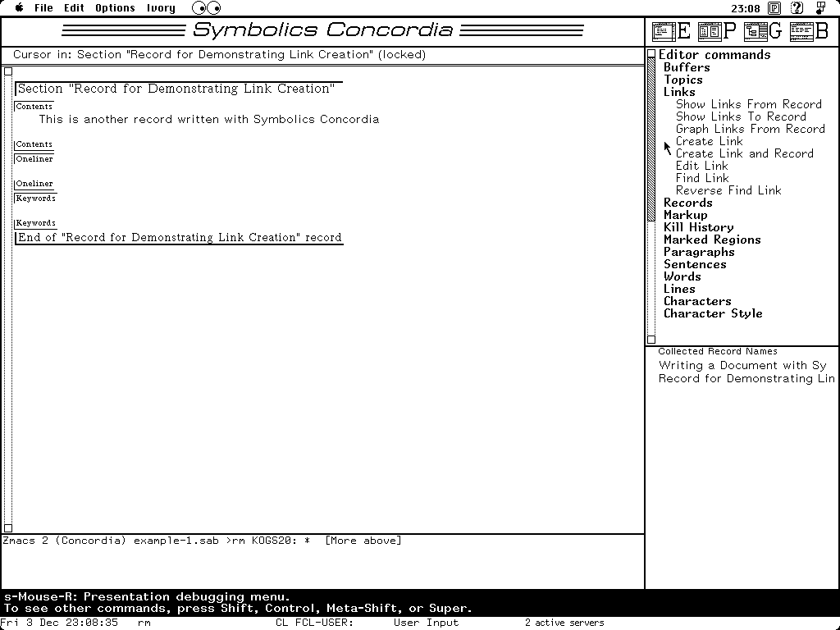
Task: Run the Reverse Find Link command
Action: [728, 190]
